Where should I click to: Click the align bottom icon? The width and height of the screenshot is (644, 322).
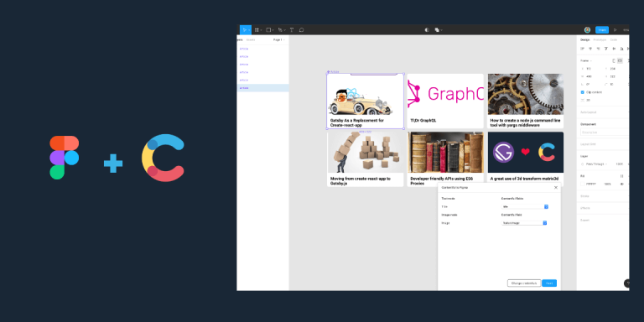[622, 49]
